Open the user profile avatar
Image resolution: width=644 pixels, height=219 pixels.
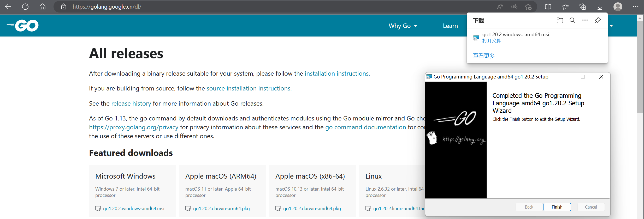[618, 7]
